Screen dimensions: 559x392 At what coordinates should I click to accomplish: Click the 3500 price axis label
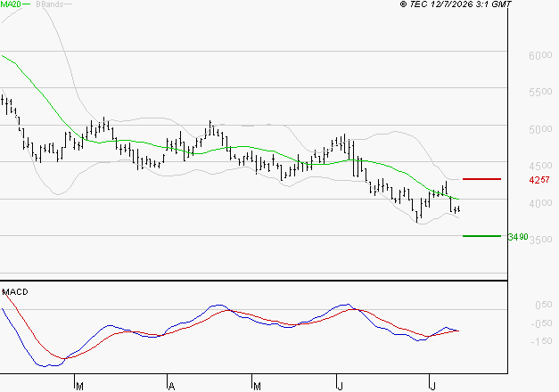pos(540,240)
